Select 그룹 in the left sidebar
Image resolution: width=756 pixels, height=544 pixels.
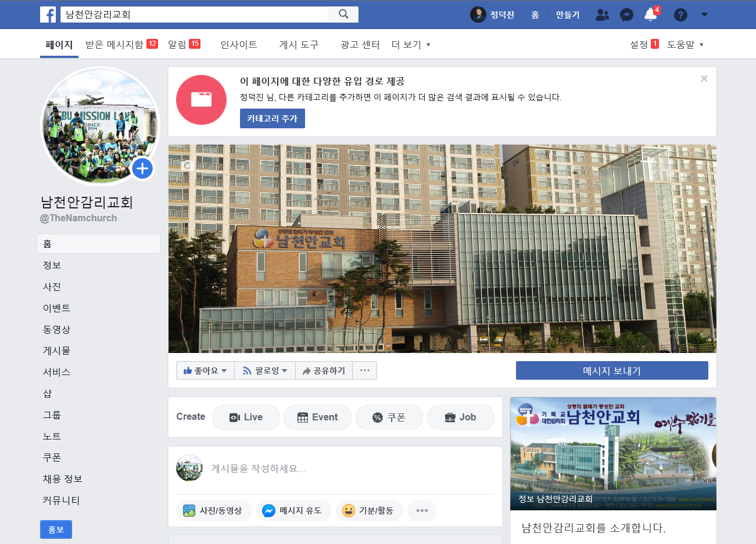pos(52,415)
